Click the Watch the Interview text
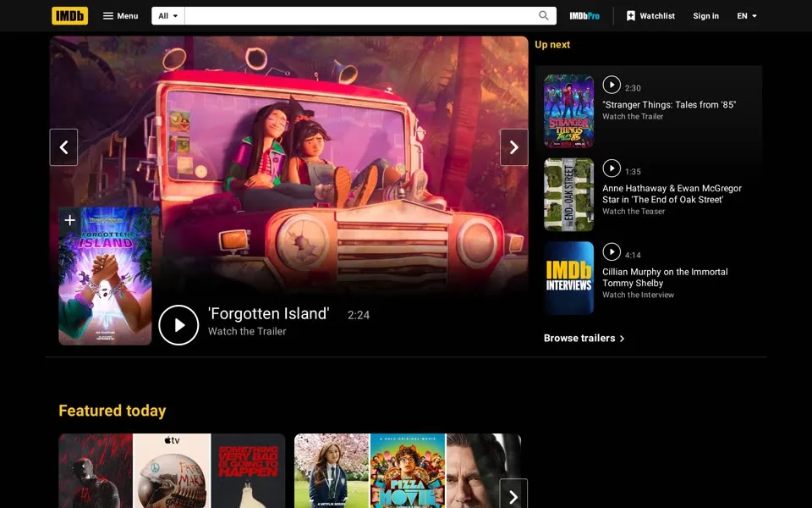812x508 pixels. (x=638, y=295)
